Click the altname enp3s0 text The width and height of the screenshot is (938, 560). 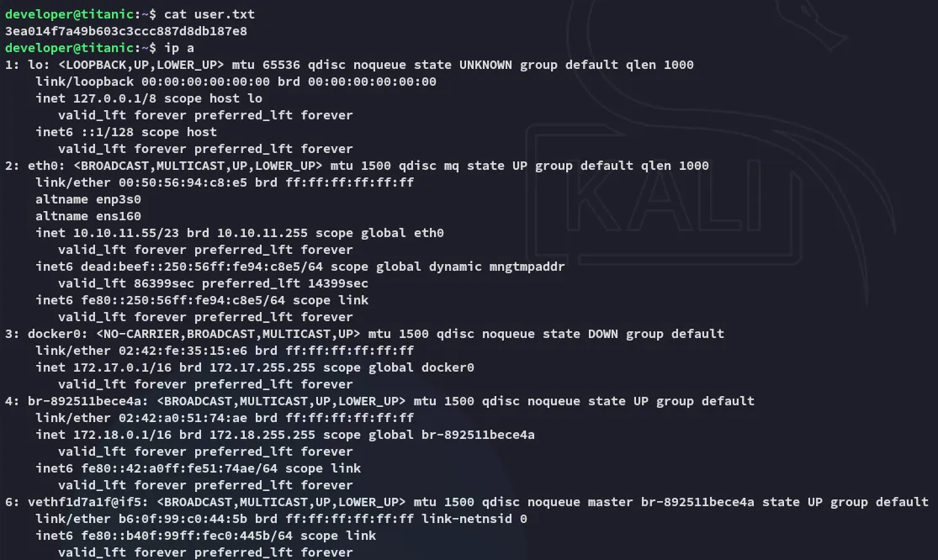88,198
